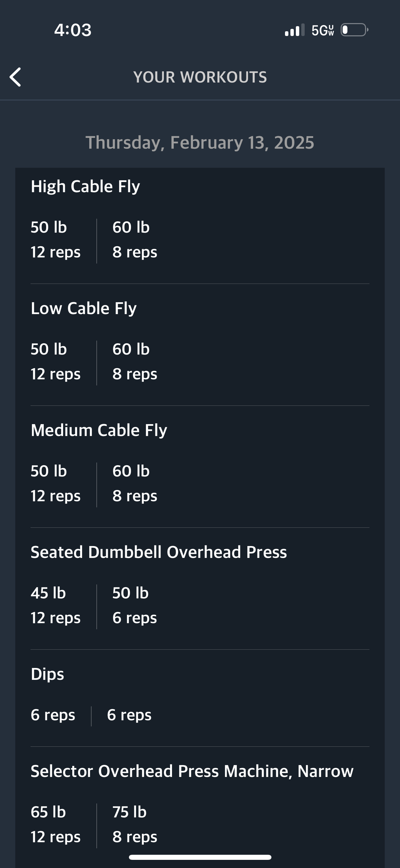This screenshot has height=868, width=400.
Task: Tap the cellular signal bars icon
Action: (x=294, y=30)
